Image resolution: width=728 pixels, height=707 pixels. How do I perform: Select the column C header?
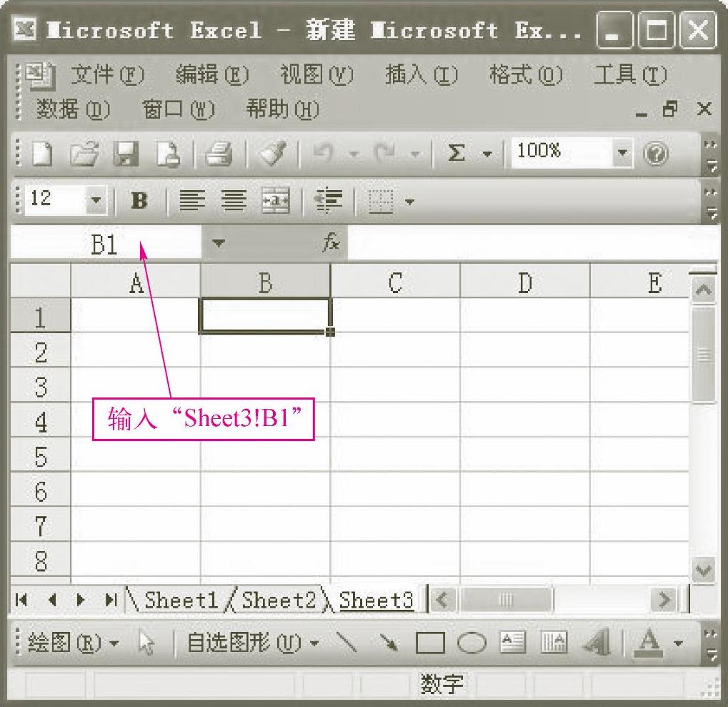pos(395,282)
